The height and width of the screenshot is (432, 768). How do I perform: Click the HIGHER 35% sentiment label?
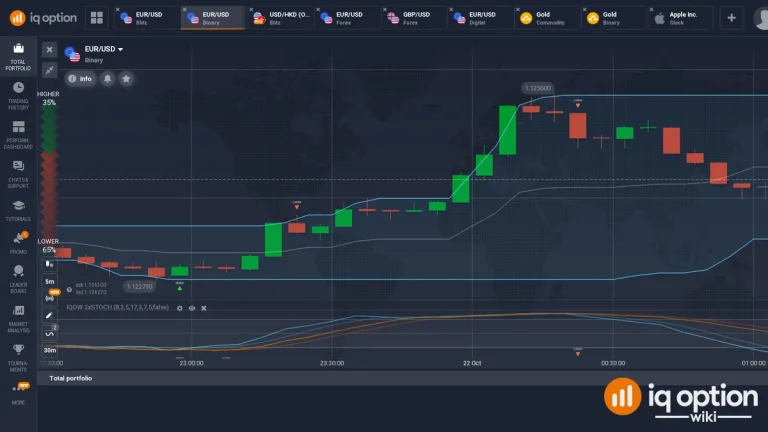pyautogui.click(x=48, y=98)
